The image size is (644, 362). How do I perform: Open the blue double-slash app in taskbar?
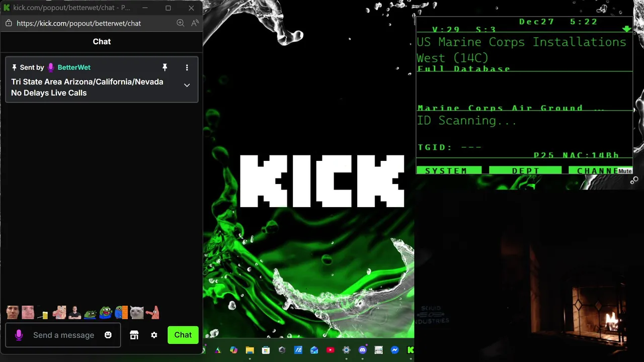298,350
